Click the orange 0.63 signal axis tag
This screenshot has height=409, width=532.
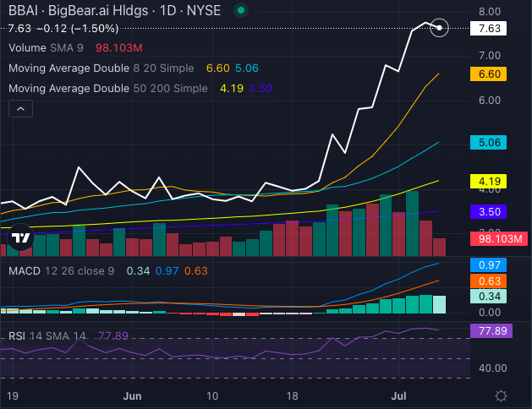488,281
